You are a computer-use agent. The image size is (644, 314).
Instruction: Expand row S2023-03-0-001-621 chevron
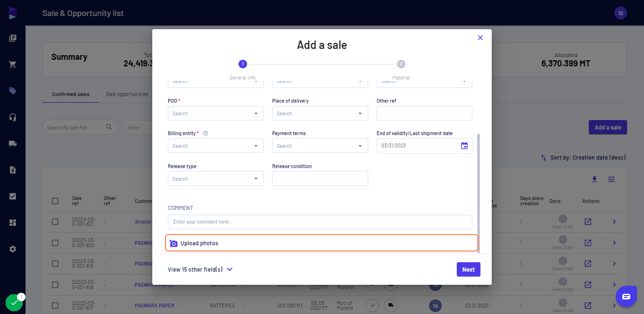pyautogui.click(x=614, y=222)
